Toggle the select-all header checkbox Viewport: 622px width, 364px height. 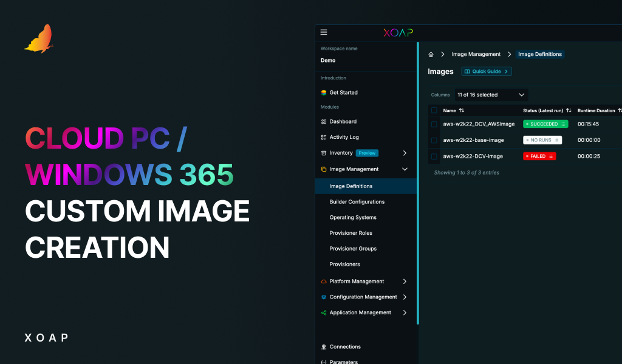pyautogui.click(x=434, y=110)
